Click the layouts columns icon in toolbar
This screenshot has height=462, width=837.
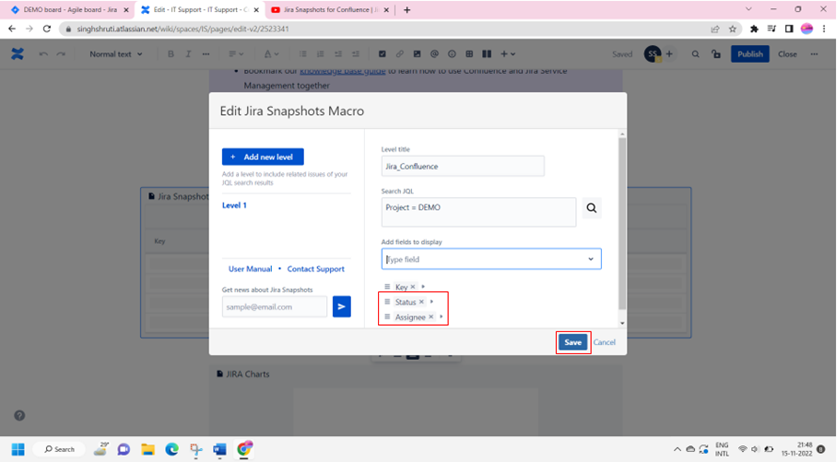[x=487, y=54]
